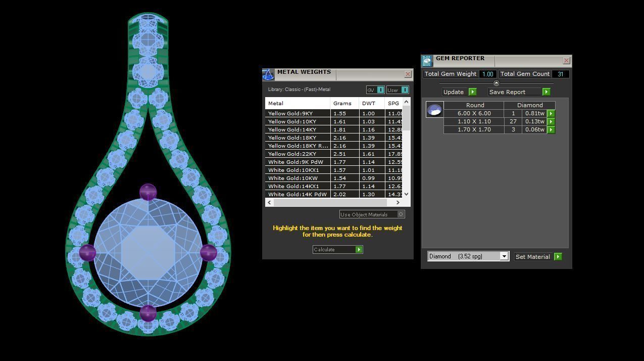Select the Yellow Gold:10KY row
This screenshot has height=361, width=644.
click(334, 122)
